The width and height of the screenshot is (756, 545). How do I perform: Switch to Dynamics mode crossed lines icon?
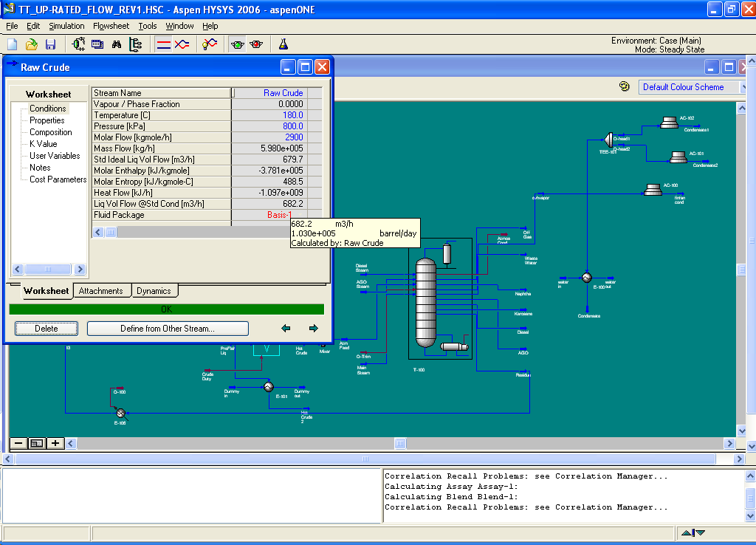coord(182,45)
